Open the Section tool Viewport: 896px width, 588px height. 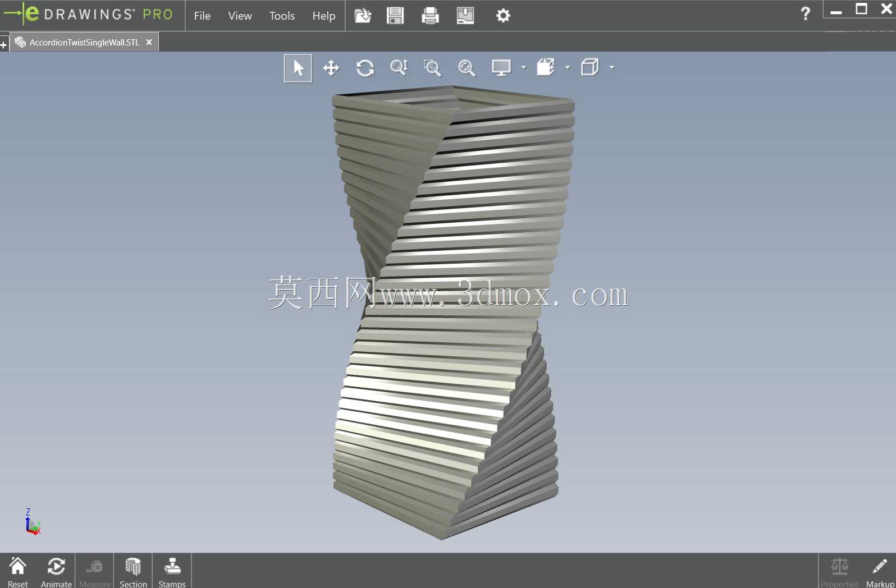[x=133, y=572]
